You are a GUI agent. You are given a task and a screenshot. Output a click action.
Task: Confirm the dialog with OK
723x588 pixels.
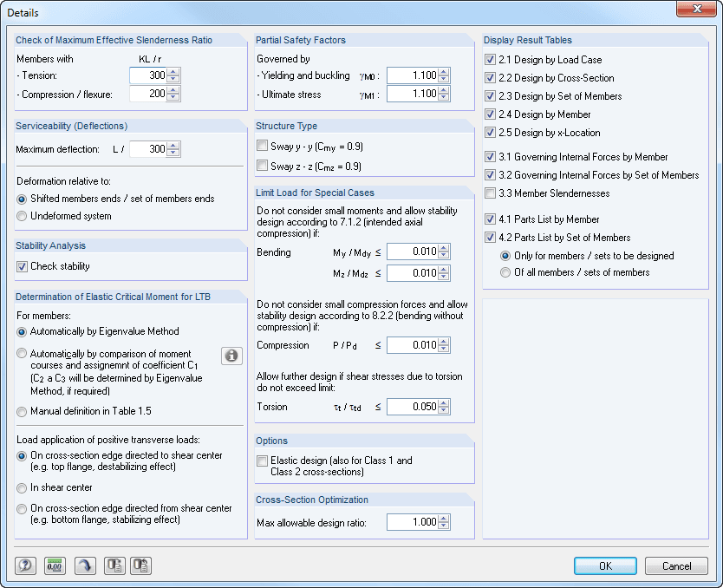point(604,565)
